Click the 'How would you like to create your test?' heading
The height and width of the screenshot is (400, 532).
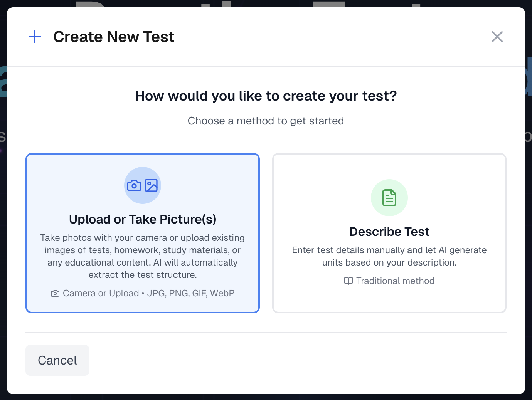(266, 96)
